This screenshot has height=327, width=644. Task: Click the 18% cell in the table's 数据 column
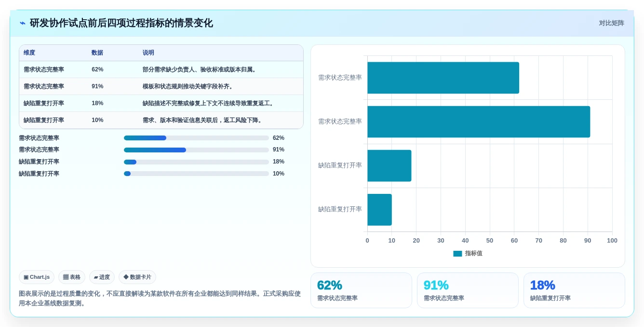(97, 103)
